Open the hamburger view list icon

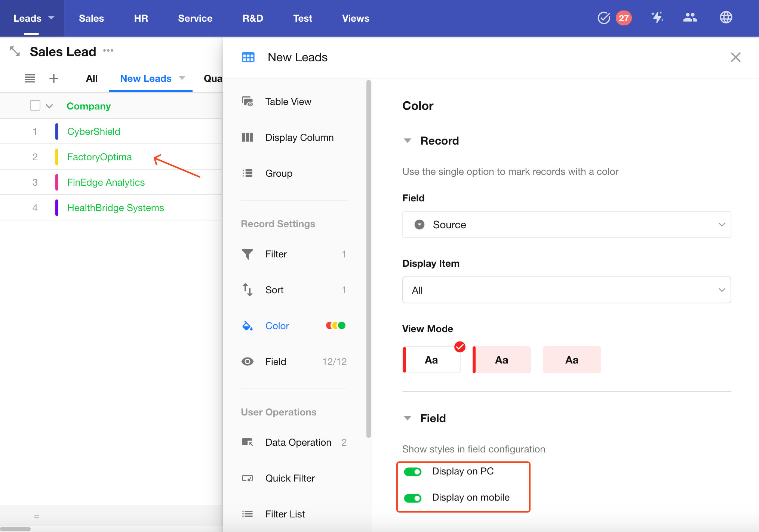30,78
